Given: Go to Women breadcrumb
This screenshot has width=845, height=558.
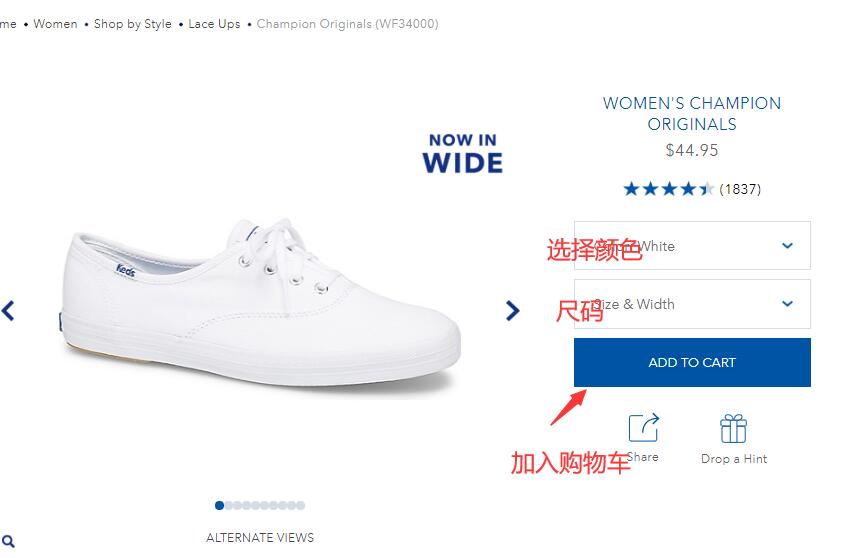Looking at the screenshot, I should click(56, 24).
